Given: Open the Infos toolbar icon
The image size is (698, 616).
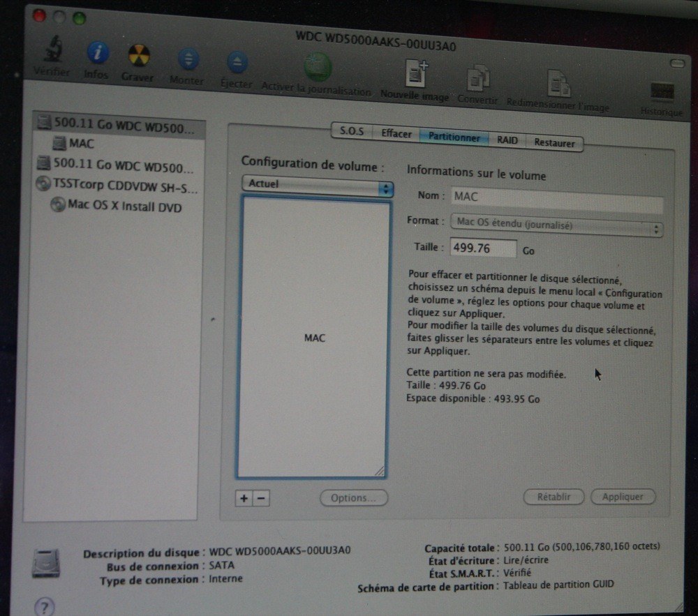Looking at the screenshot, I should point(96,53).
